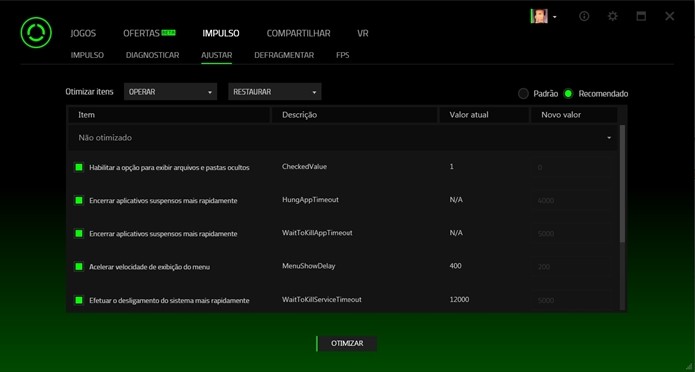695x372 pixels.
Task: Click the OTIMIZAR button
Action: [x=347, y=344]
